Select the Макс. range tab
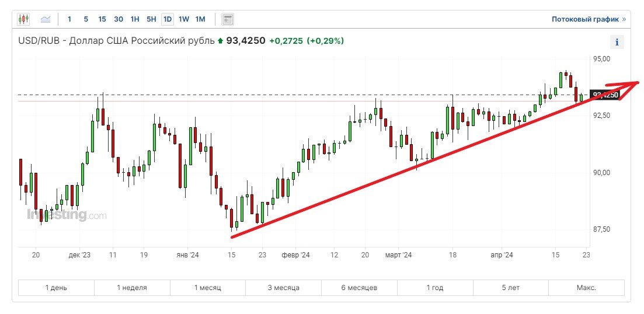The image size is (644, 314). point(587,288)
